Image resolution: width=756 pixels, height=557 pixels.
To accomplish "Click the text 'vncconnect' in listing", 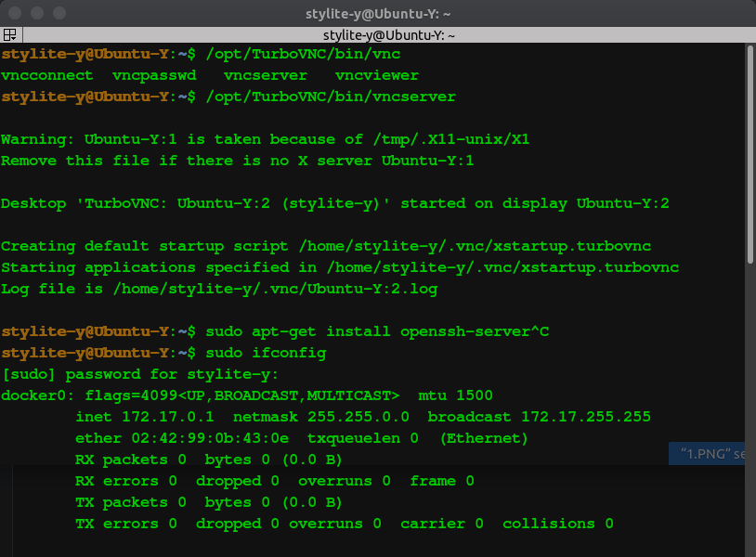I will point(47,75).
